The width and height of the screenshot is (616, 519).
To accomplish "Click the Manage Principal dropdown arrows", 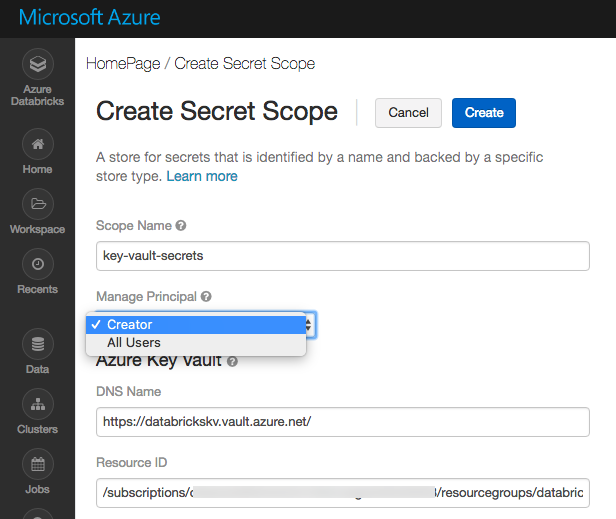I will pos(309,325).
